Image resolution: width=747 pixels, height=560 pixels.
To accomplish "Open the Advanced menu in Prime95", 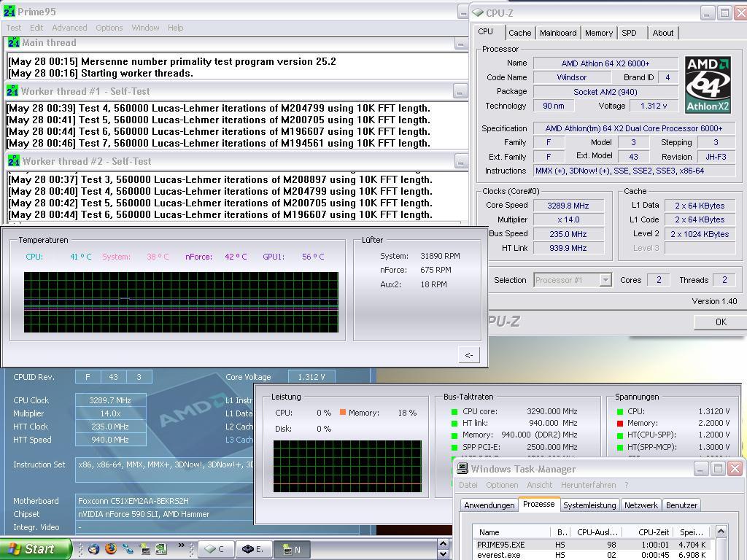I will click(x=69, y=28).
